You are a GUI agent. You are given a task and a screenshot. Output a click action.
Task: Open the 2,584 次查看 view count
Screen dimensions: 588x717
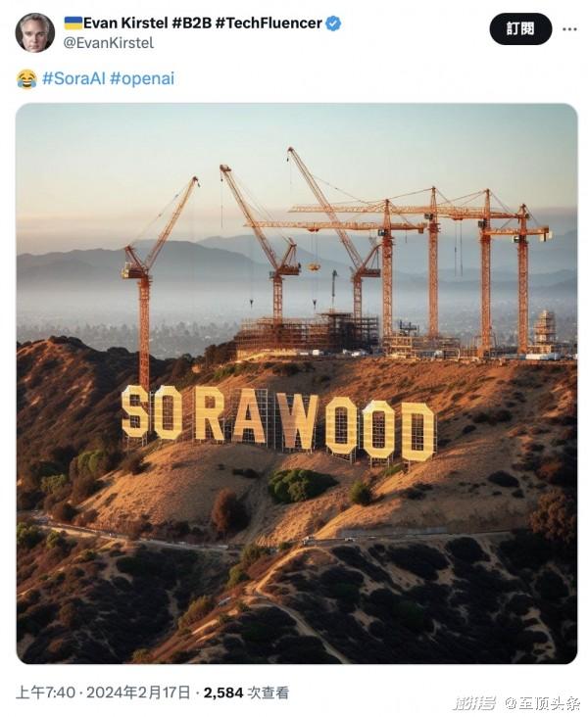click(x=246, y=693)
